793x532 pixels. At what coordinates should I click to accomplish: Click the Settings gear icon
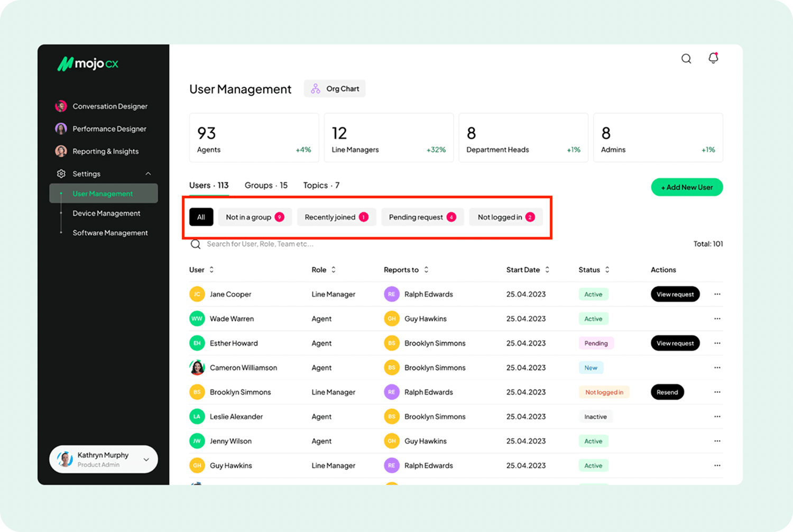click(x=61, y=173)
